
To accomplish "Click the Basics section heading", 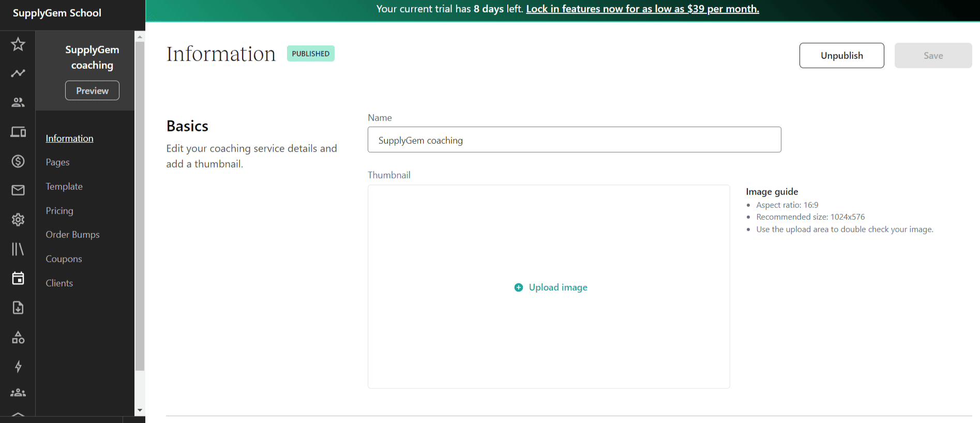I will click(x=187, y=126).
